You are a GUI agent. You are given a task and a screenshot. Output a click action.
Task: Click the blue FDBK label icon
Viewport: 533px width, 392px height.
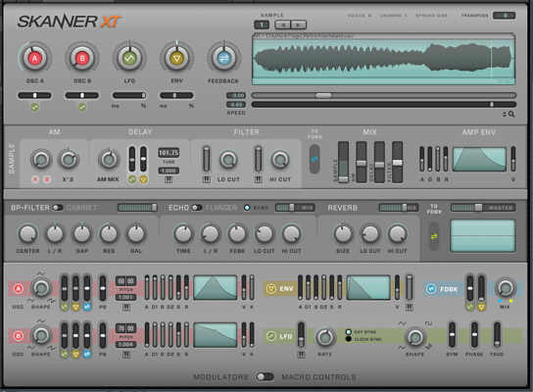[x=431, y=289]
